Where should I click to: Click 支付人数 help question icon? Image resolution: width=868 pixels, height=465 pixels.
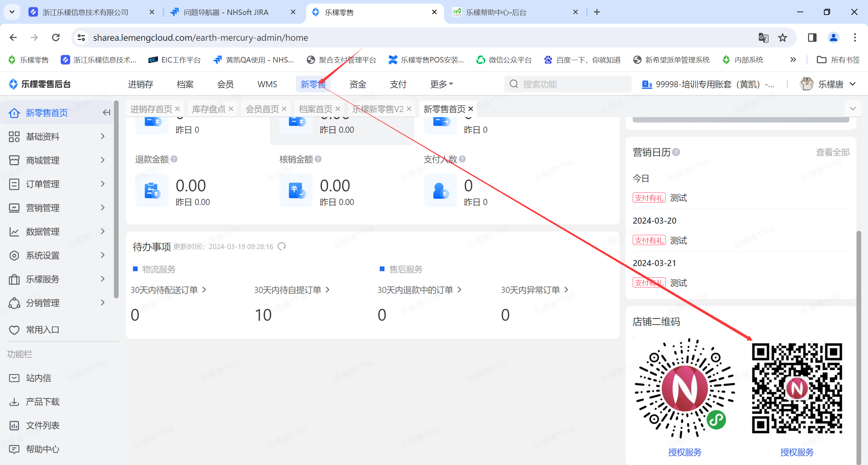[462, 159]
